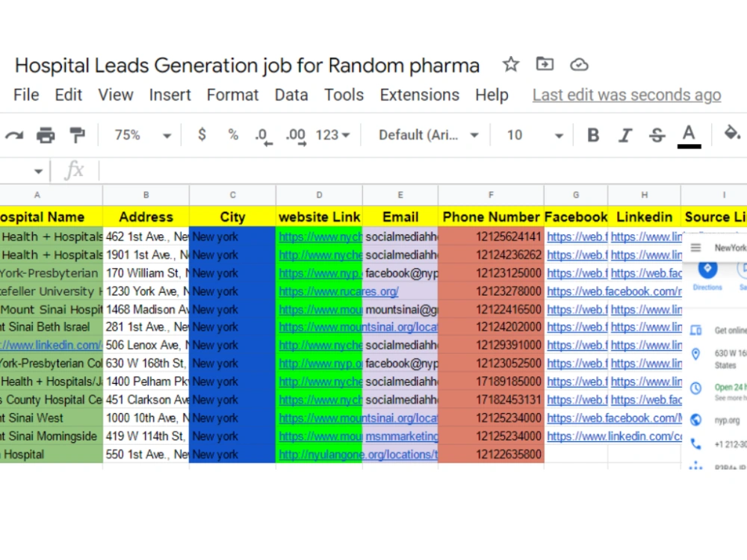Viewport: 747px width, 560px height.
Task: Select column A header
Action: coord(37,195)
